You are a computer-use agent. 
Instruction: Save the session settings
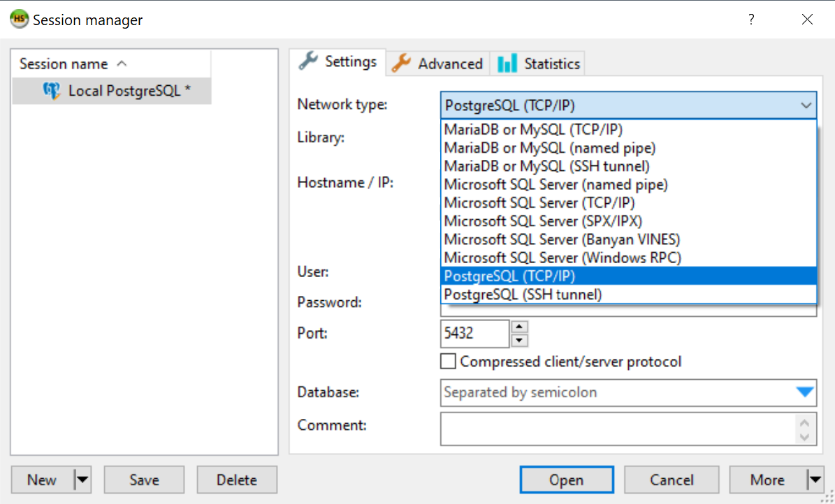pyautogui.click(x=145, y=480)
